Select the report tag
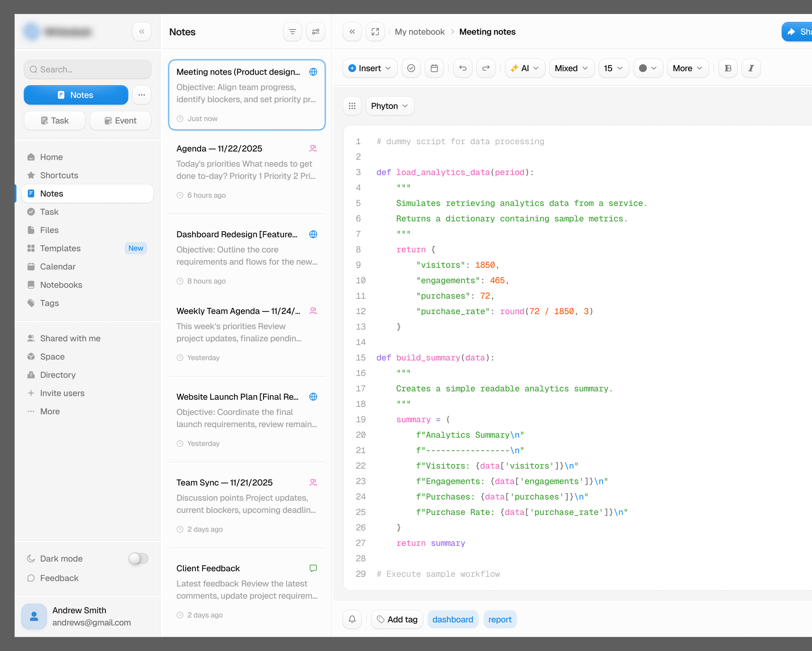 [500, 619]
